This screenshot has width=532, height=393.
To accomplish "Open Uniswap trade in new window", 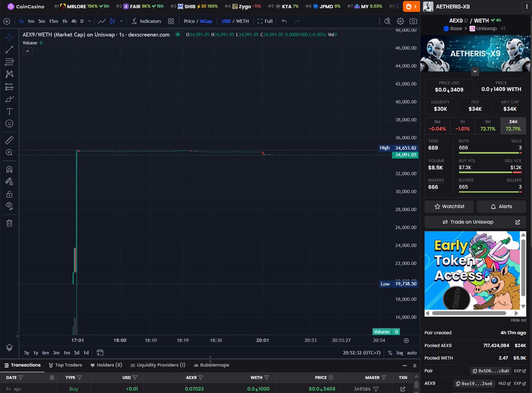I will point(517,222).
